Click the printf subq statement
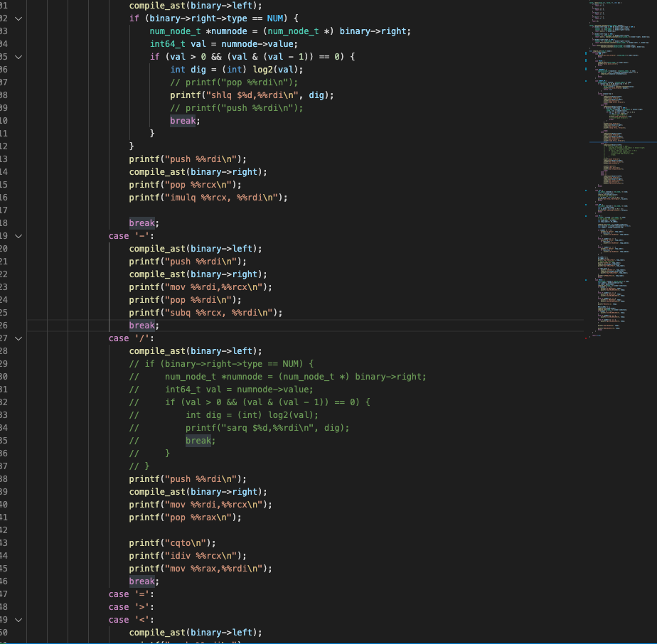Viewport: 657px width, 644px height. pyautogui.click(x=205, y=313)
